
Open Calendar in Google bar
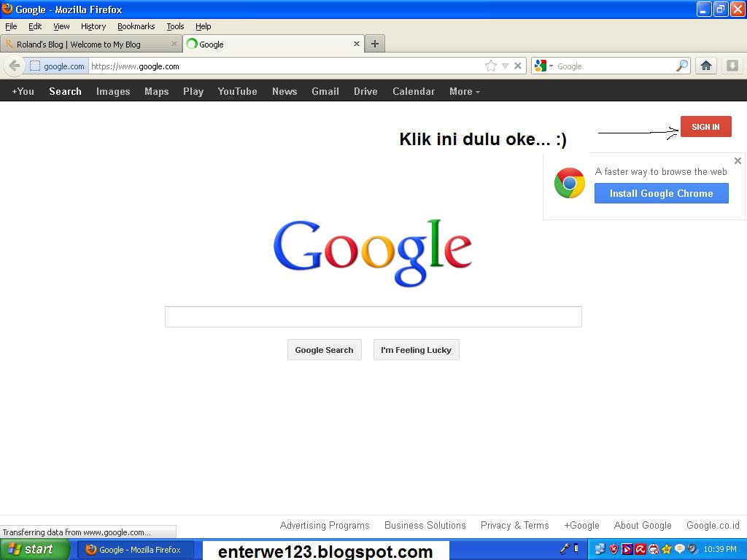pos(414,91)
